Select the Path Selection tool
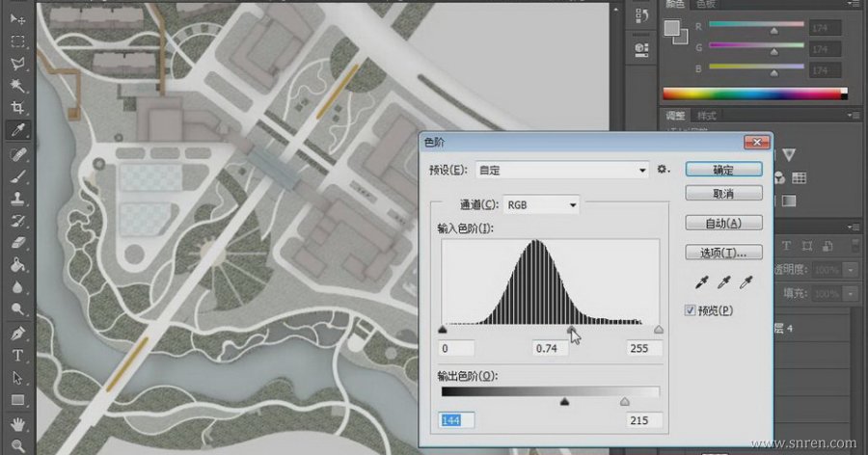 pos(17,378)
